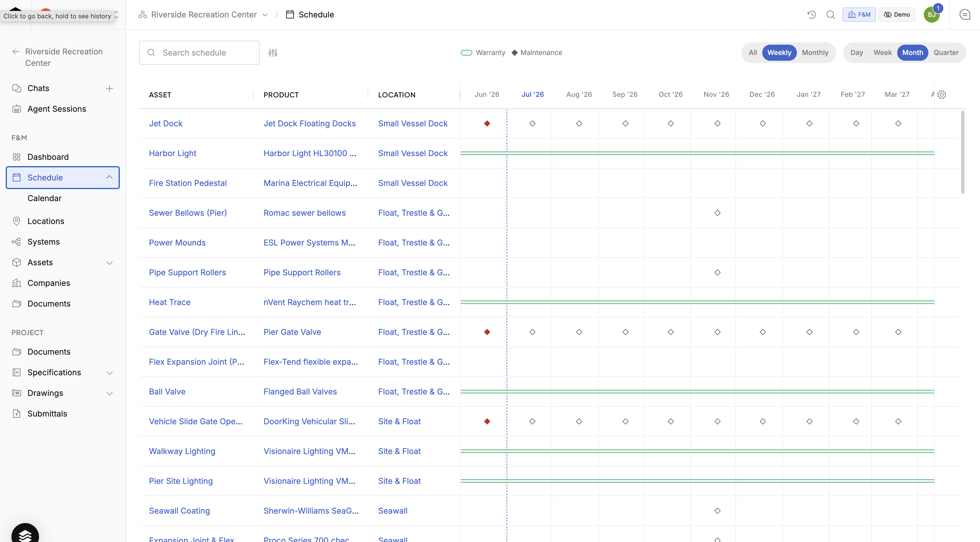
Task: Click Sewer Bellows November maintenance diamond
Action: point(718,213)
